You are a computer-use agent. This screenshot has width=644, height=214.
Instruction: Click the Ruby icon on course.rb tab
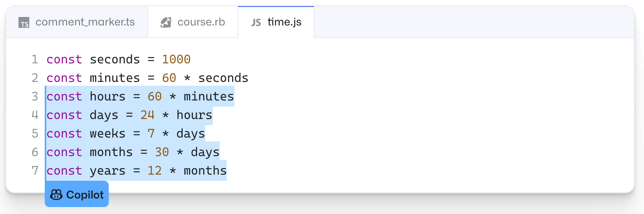[166, 22]
